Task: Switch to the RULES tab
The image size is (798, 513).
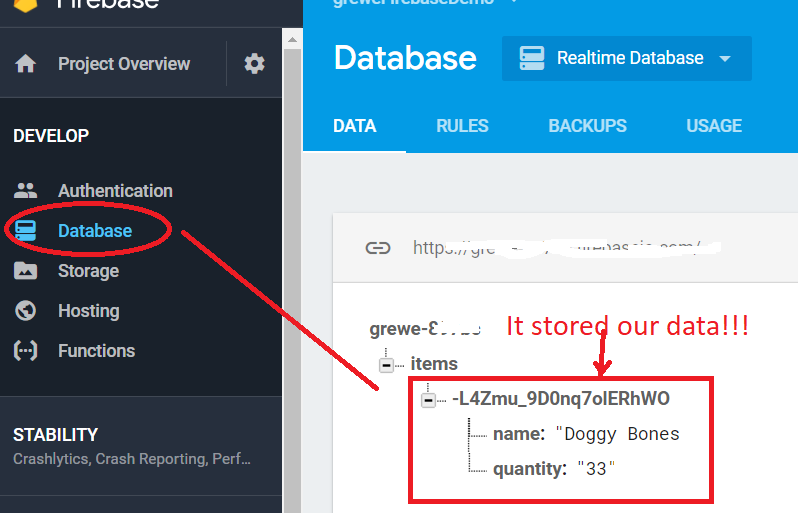Action: click(x=462, y=126)
